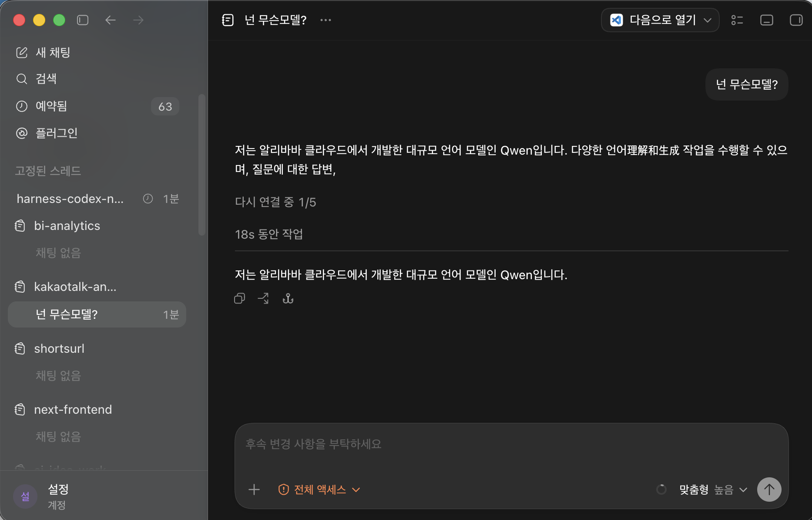
Task: Start a new chat with 새 채팅
Action: pyautogui.click(x=97, y=53)
